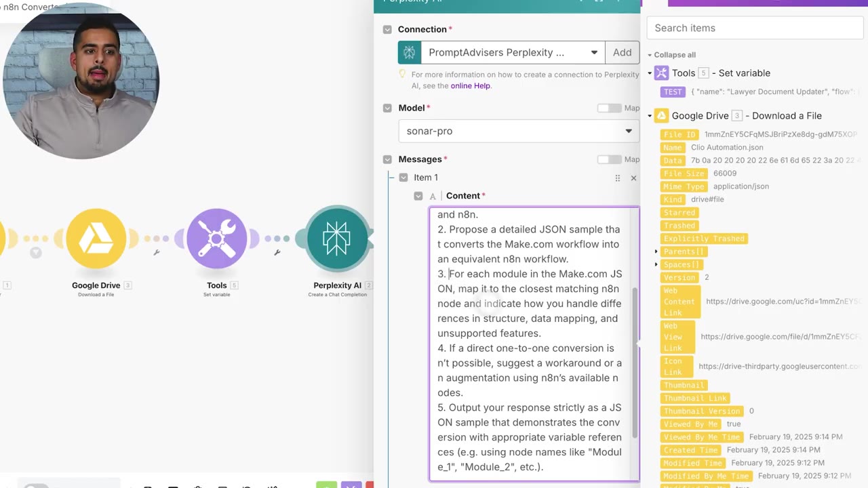Toggle the Model field checkbox
This screenshot has height=488, width=868.
coord(387,108)
